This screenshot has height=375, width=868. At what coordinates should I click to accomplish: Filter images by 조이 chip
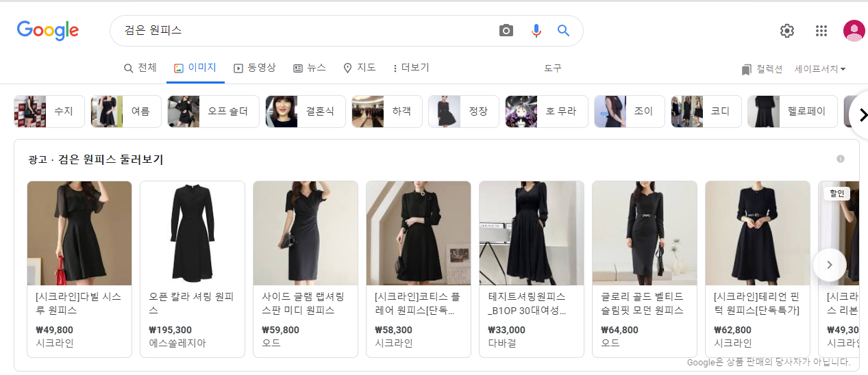coord(630,112)
